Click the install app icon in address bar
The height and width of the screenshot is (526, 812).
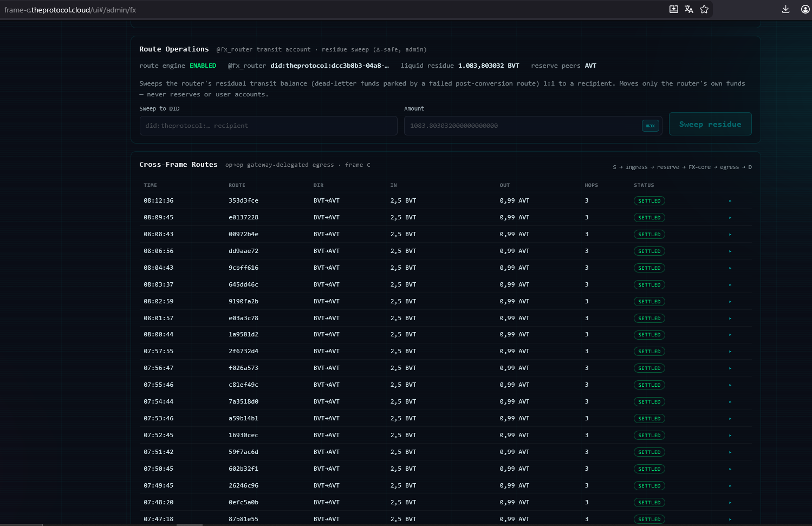(x=673, y=9)
